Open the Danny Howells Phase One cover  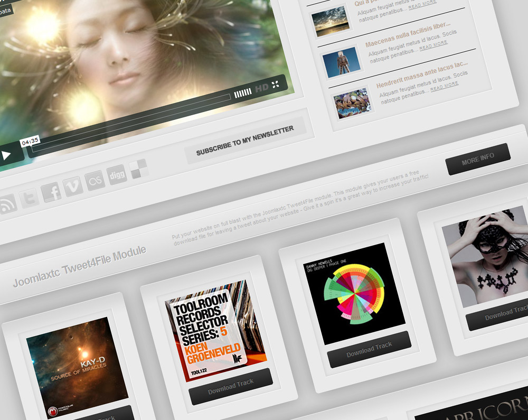pyautogui.click(x=354, y=293)
